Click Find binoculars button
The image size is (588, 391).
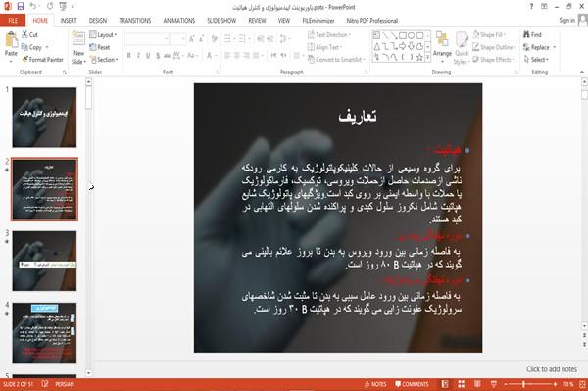pyautogui.click(x=532, y=35)
